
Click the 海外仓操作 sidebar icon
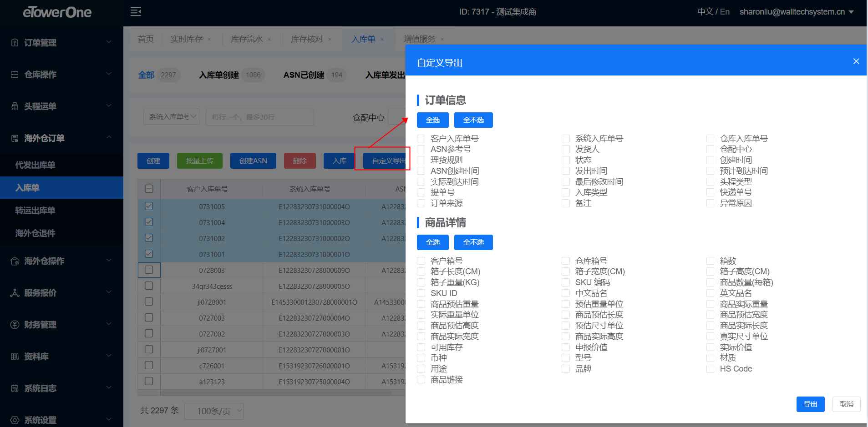click(x=15, y=261)
